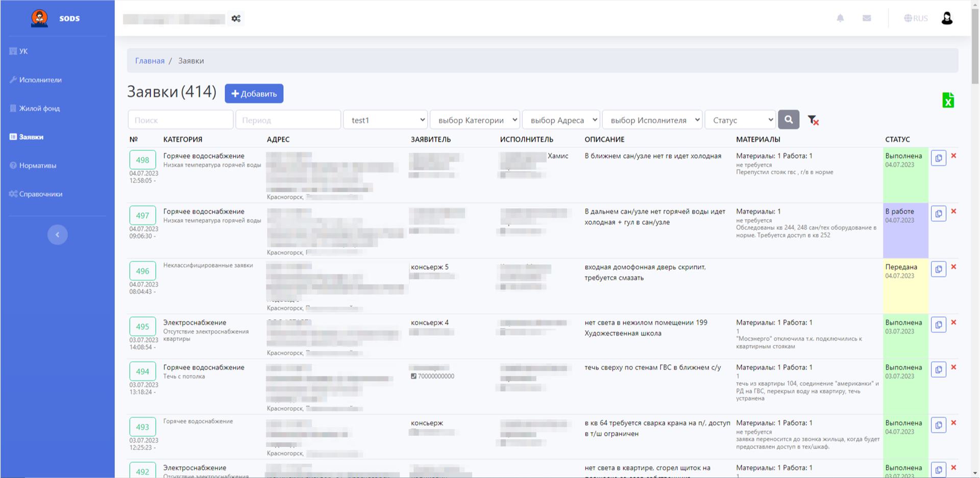This screenshot has height=478, width=980.
Task: Open the Статус filter dropdown
Action: 740,120
